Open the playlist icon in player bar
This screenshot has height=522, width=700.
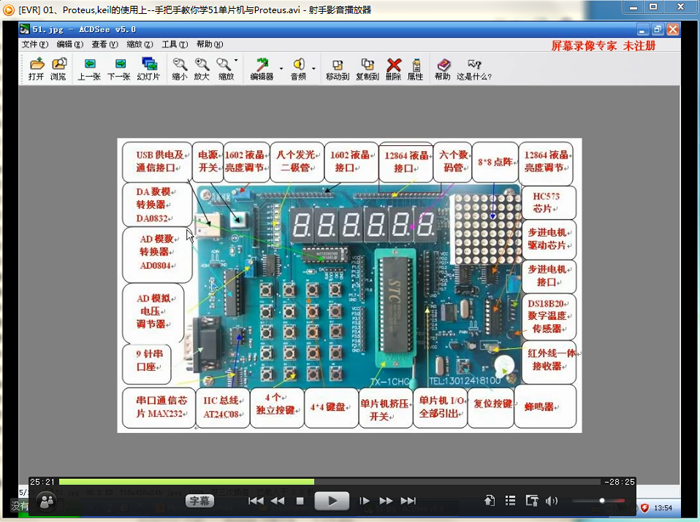pyautogui.click(x=510, y=501)
